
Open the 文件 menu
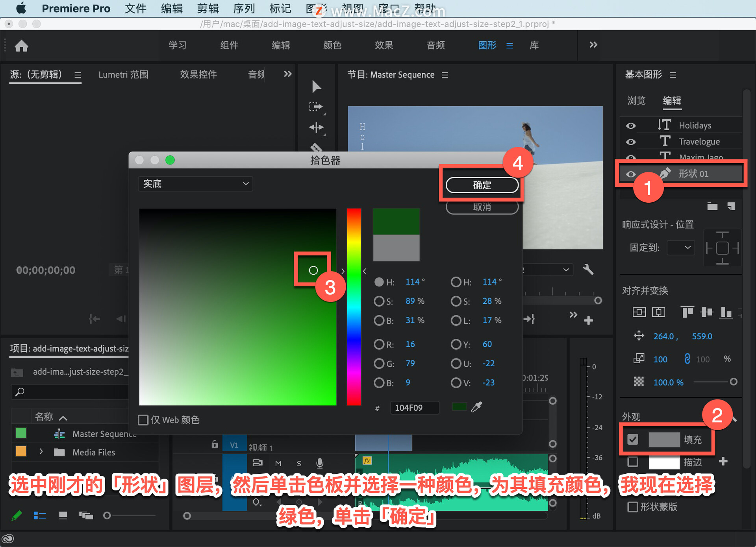tap(135, 8)
